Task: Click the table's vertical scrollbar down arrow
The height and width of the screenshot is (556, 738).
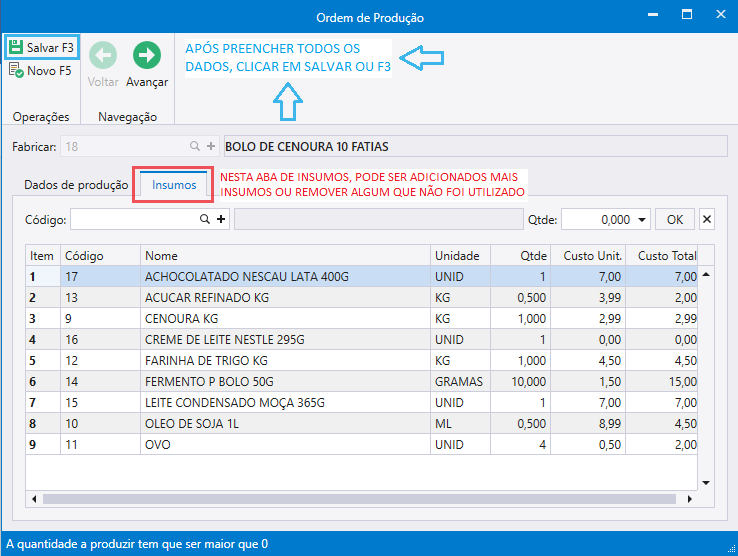Action: [706, 483]
